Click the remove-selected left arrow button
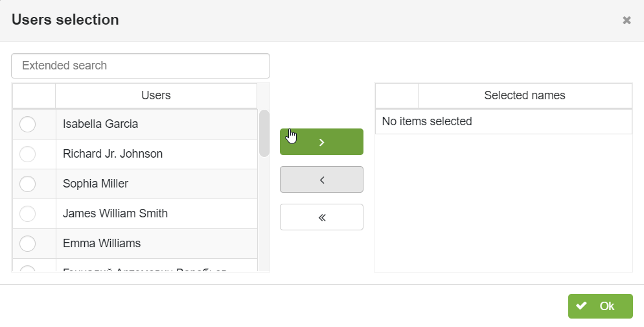 pyautogui.click(x=321, y=179)
